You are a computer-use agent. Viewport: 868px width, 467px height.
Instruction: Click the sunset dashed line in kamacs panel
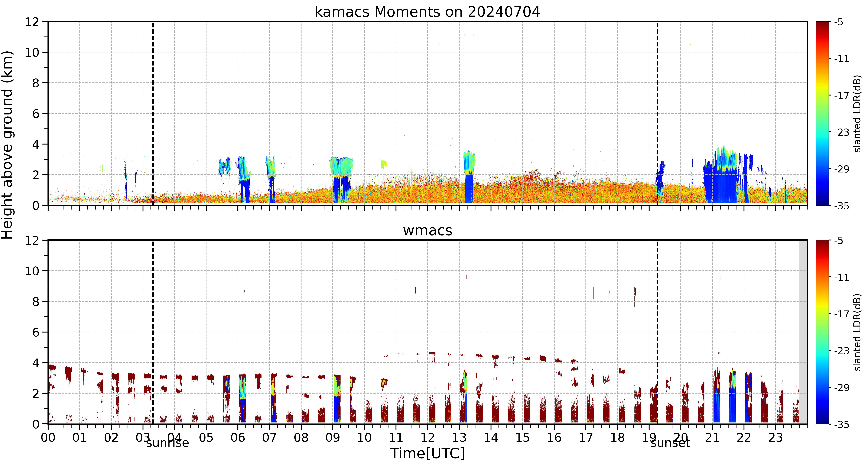click(x=657, y=114)
